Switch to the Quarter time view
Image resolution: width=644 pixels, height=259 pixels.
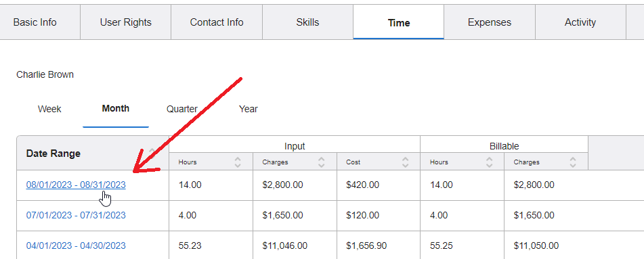[x=182, y=109]
